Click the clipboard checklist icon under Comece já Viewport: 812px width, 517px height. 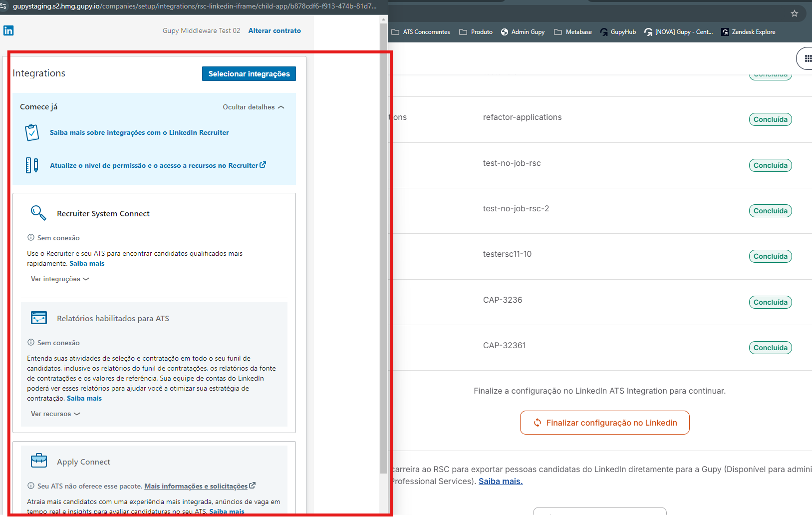[32, 132]
